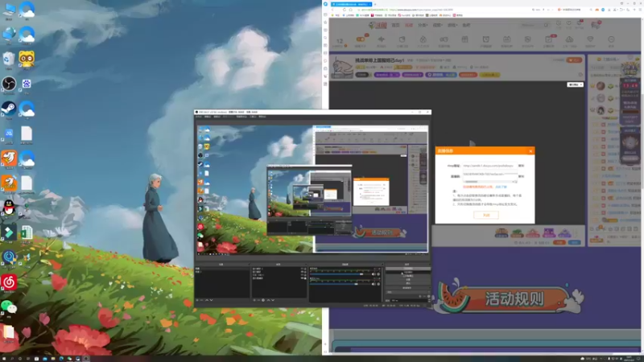Click the Douyu search input box
Viewport: 644px width, 362px height.
click(x=532, y=25)
